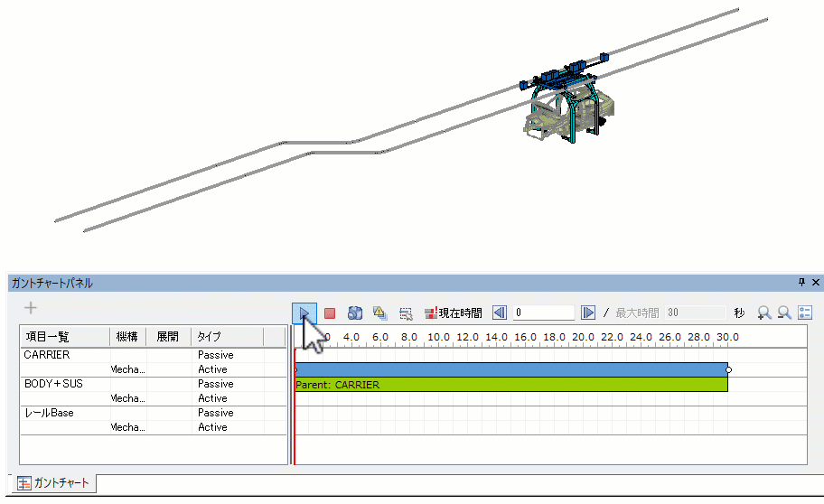This screenshot has width=824, height=504.
Task: Open the Gantt chart options list icon
Action: [805, 313]
